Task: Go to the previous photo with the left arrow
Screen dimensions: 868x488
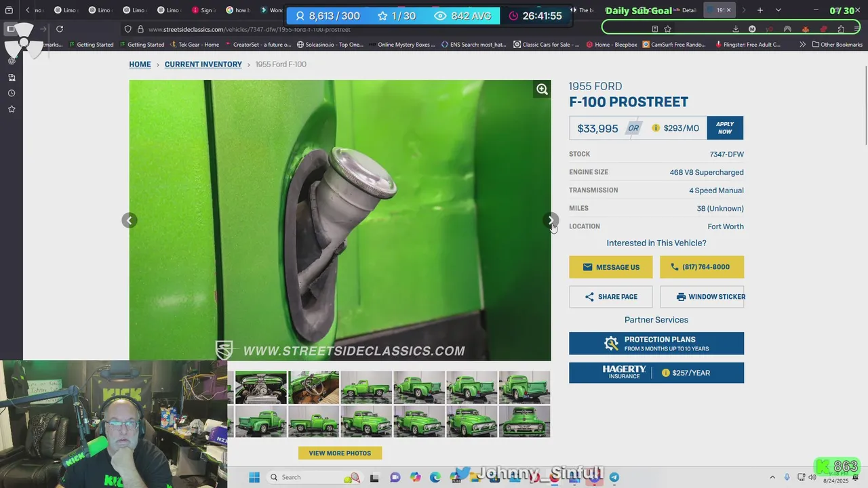Action: 130,220
